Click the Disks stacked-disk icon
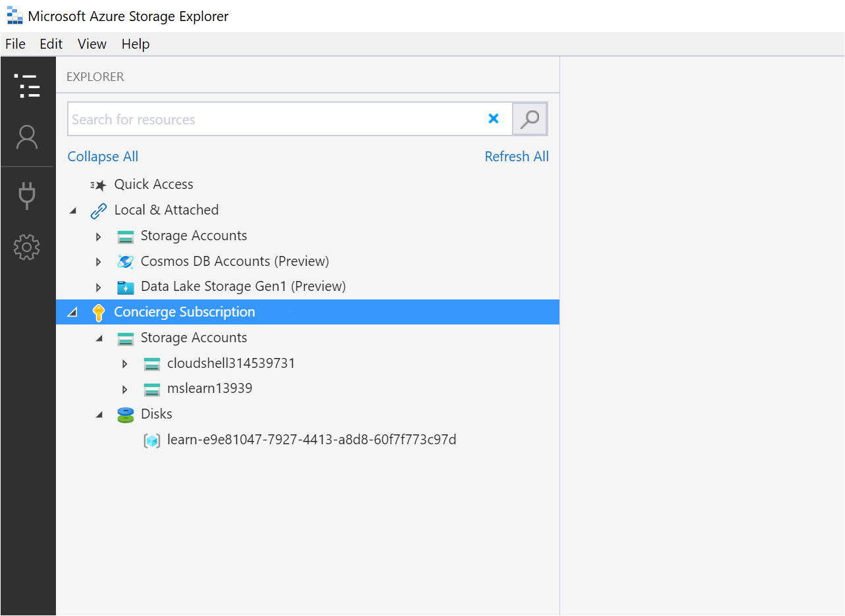The width and height of the screenshot is (845, 616). (x=125, y=414)
